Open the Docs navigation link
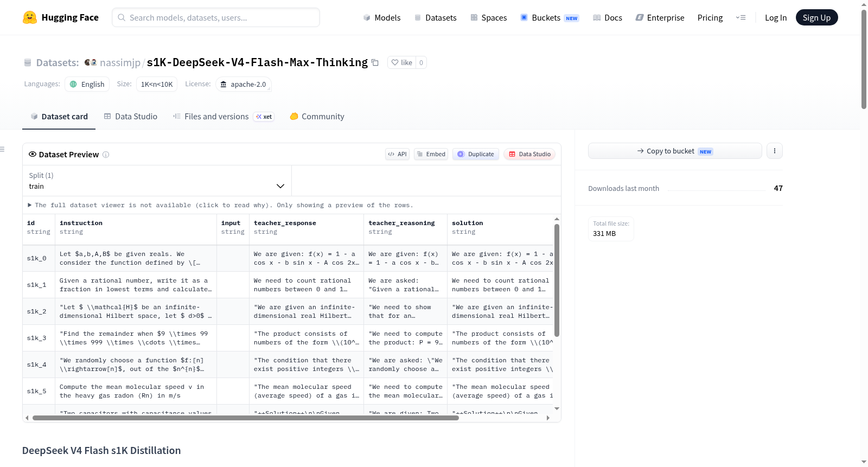The image size is (868, 467). point(608,17)
